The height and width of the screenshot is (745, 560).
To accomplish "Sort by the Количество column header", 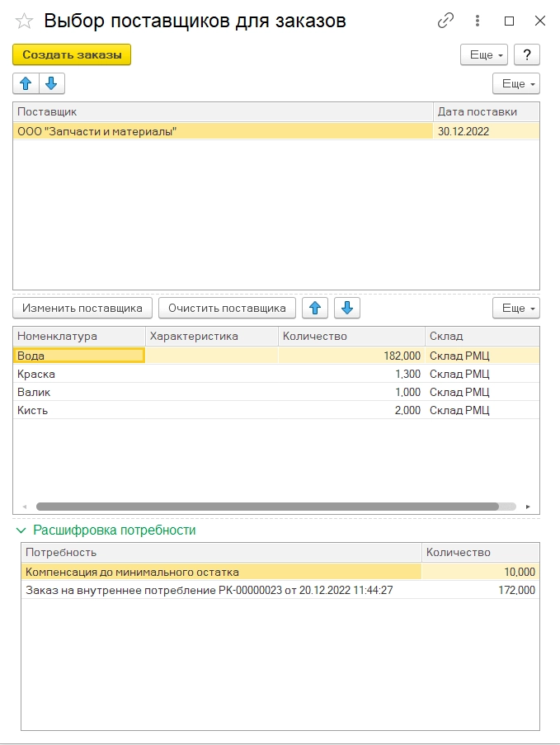I will tap(351, 336).
